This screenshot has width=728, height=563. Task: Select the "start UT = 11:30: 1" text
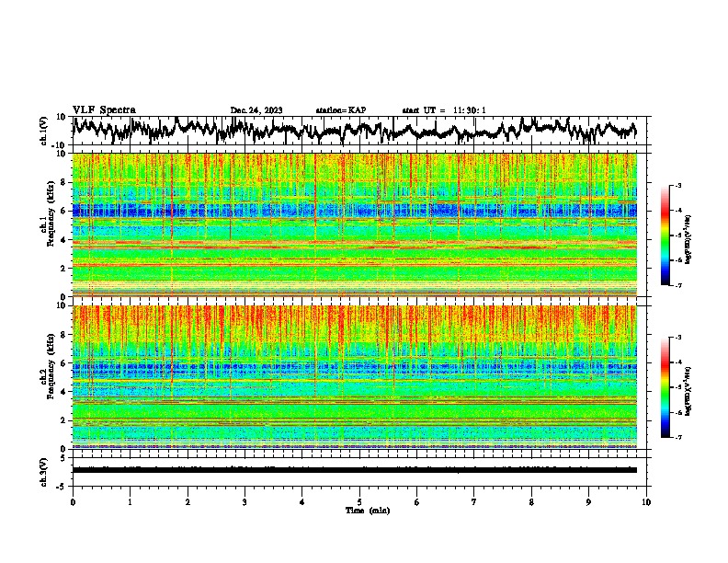(x=444, y=110)
